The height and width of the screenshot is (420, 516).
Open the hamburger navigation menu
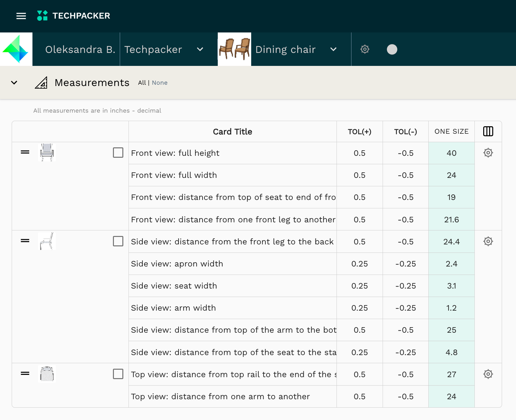tap(21, 16)
